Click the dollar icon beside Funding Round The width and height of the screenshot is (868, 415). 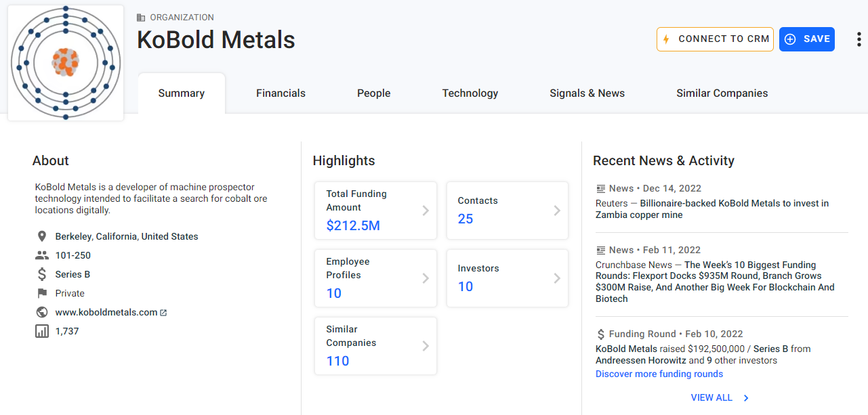pyautogui.click(x=600, y=334)
